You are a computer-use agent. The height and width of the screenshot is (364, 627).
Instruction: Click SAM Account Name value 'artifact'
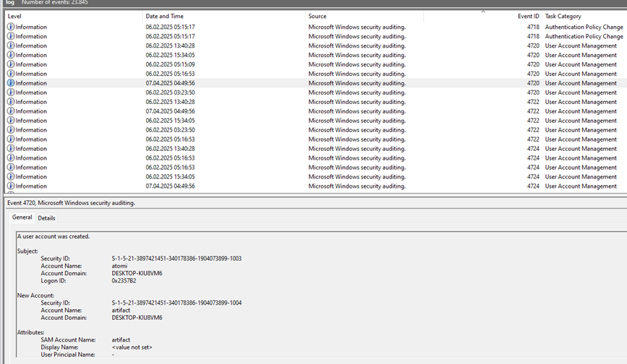click(121, 340)
